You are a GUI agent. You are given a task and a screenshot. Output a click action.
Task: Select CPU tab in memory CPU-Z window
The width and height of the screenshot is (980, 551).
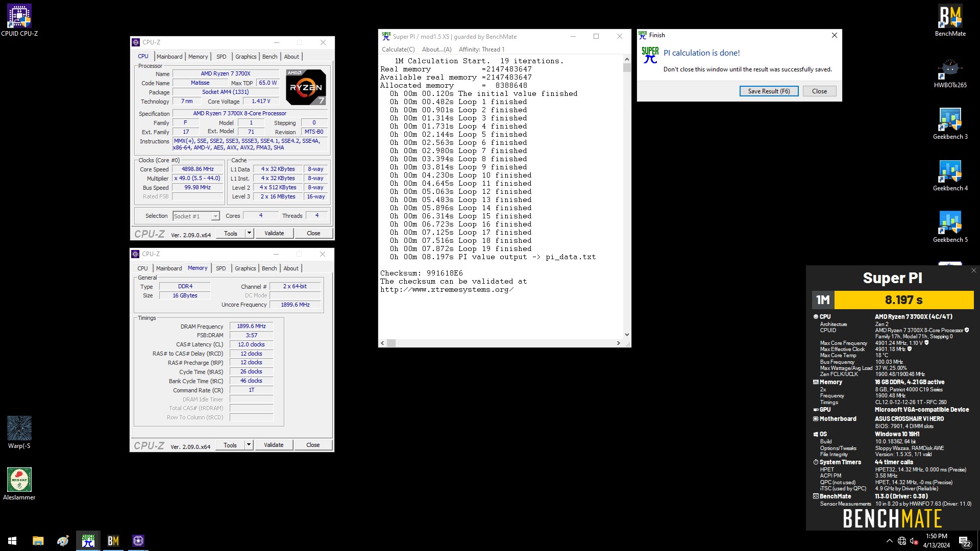142,268
